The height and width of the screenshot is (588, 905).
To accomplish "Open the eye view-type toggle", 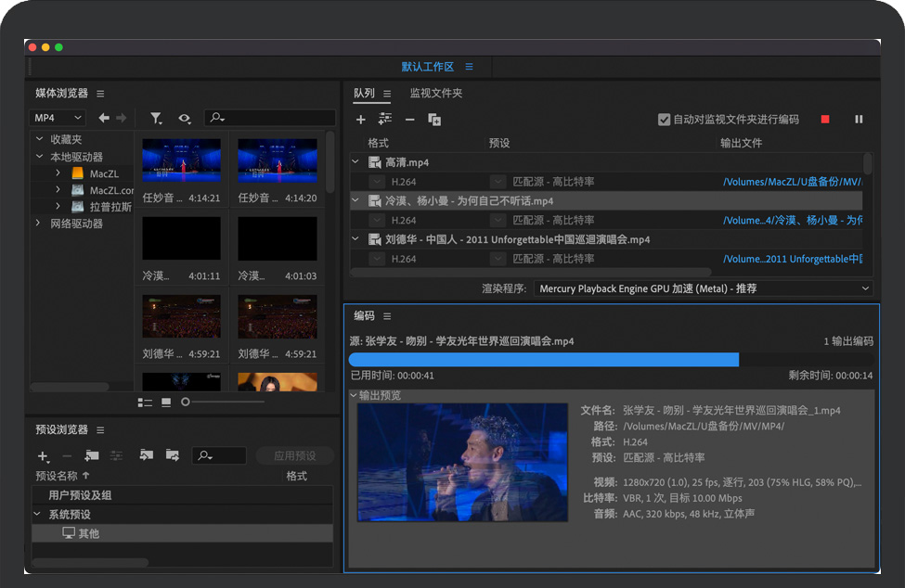I will pos(185,118).
